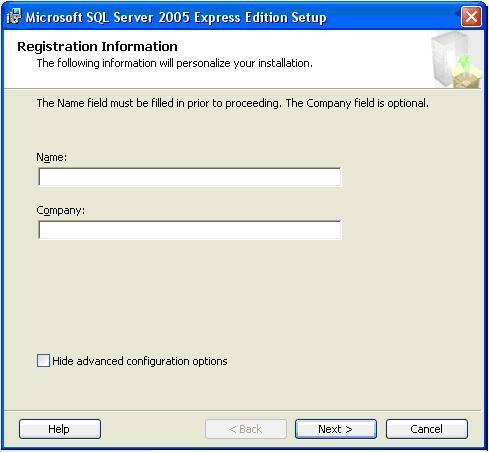Image resolution: width=489 pixels, height=452 pixels.
Task: Click the word 'Setup' in the title bar
Action: pyautogui.click(x=308, y=17)
